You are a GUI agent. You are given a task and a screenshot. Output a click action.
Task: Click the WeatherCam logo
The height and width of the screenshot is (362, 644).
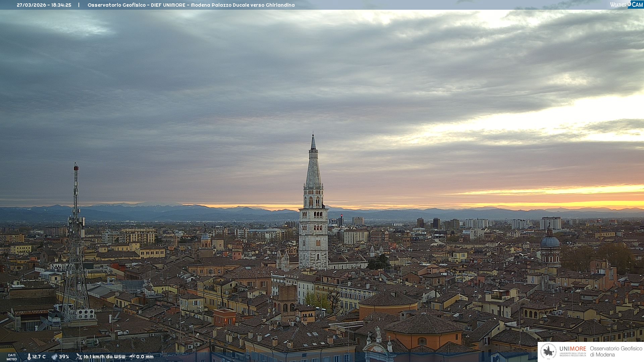[626, 5]
